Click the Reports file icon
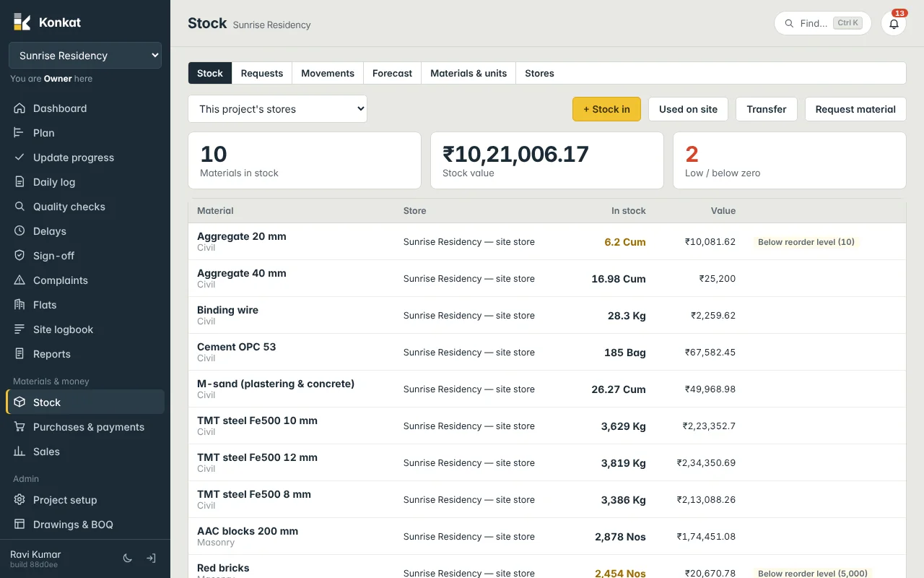 pyautogui.click(x=19, y=354)
